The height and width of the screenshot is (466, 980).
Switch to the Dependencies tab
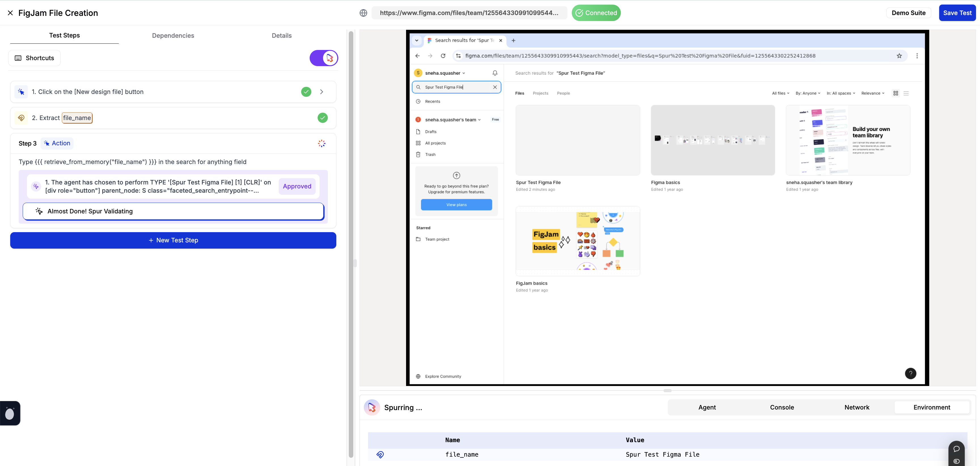[173, 35]
